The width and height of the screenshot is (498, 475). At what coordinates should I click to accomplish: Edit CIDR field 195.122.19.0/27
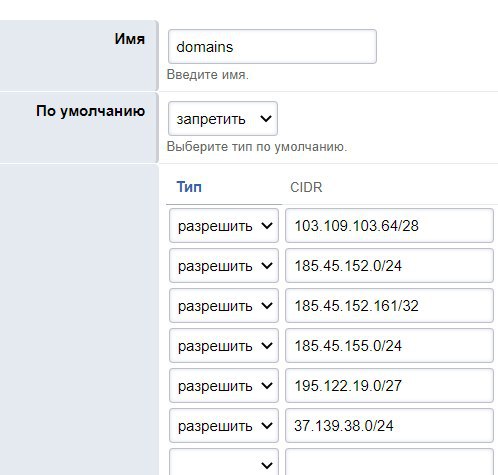389,386
